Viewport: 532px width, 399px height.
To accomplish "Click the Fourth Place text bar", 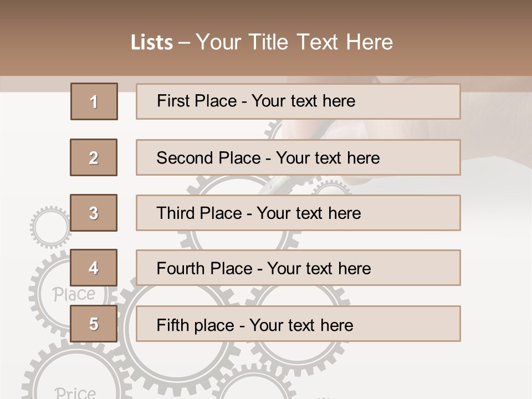I will coord(298,268).
